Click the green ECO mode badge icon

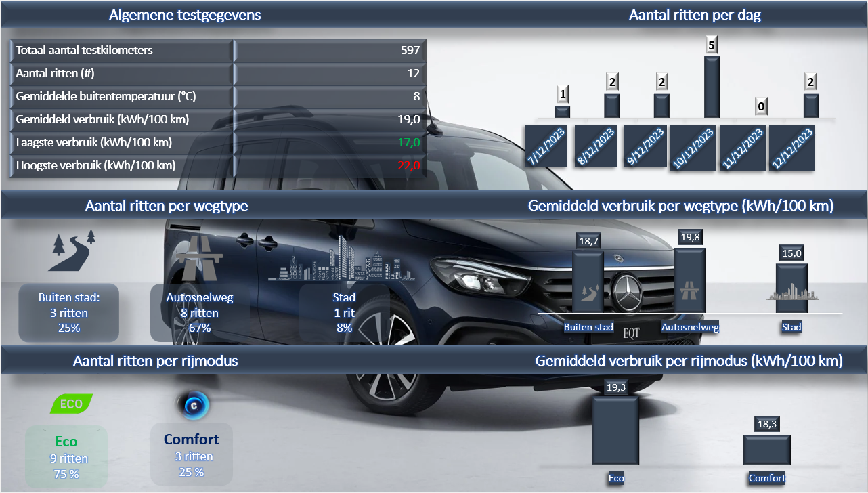(x=72, y=404)
